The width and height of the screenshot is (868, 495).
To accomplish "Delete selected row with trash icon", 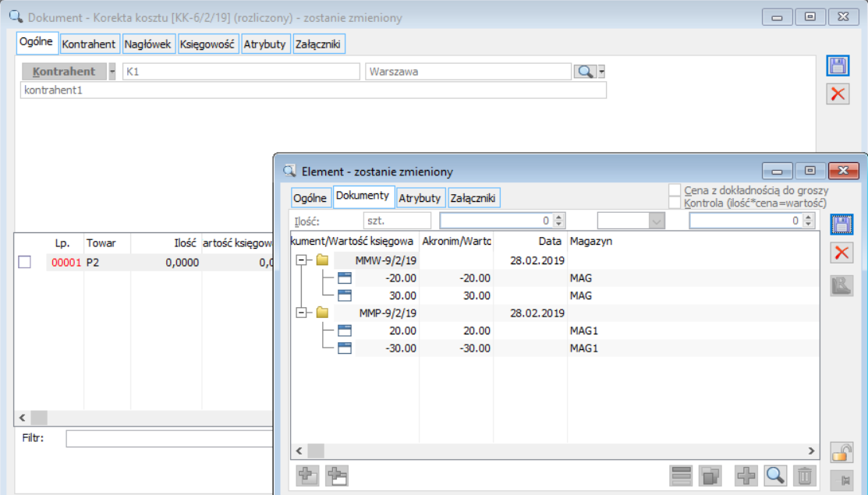I will coord(805,476).
